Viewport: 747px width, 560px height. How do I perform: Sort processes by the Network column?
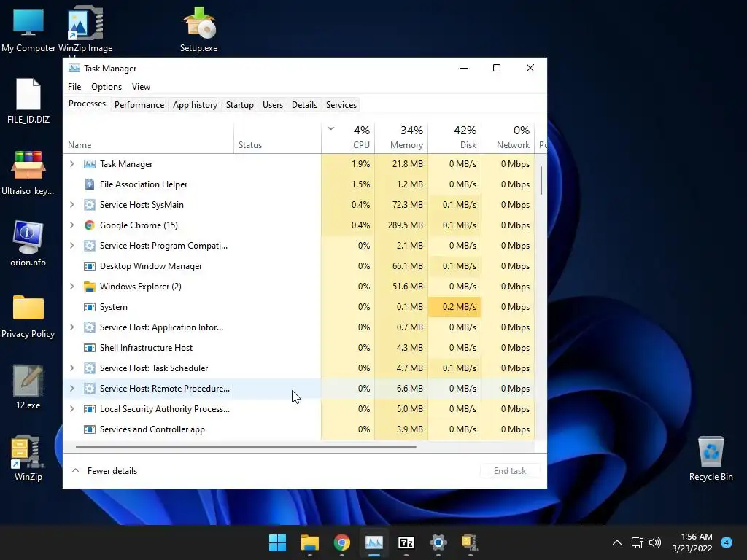coord(508,137)
